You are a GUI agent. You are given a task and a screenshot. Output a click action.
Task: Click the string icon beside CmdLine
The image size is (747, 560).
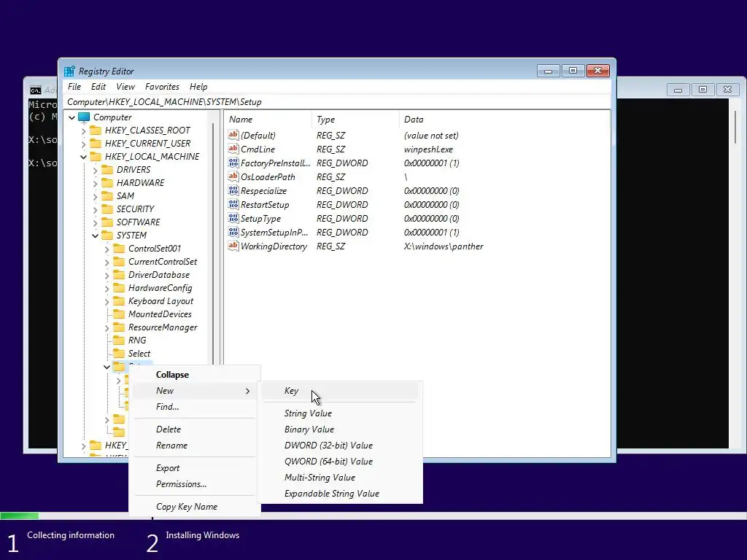pyautogui.click(x=233, y=149)
